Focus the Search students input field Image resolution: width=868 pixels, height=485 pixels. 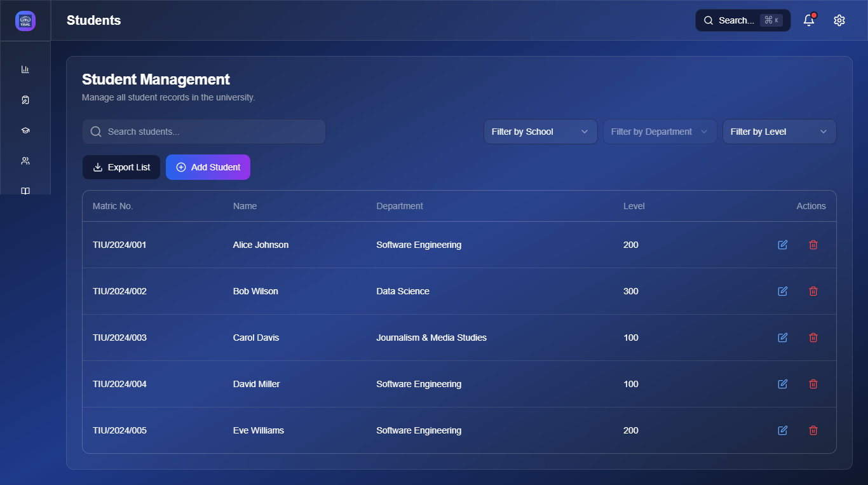point(210,132)
